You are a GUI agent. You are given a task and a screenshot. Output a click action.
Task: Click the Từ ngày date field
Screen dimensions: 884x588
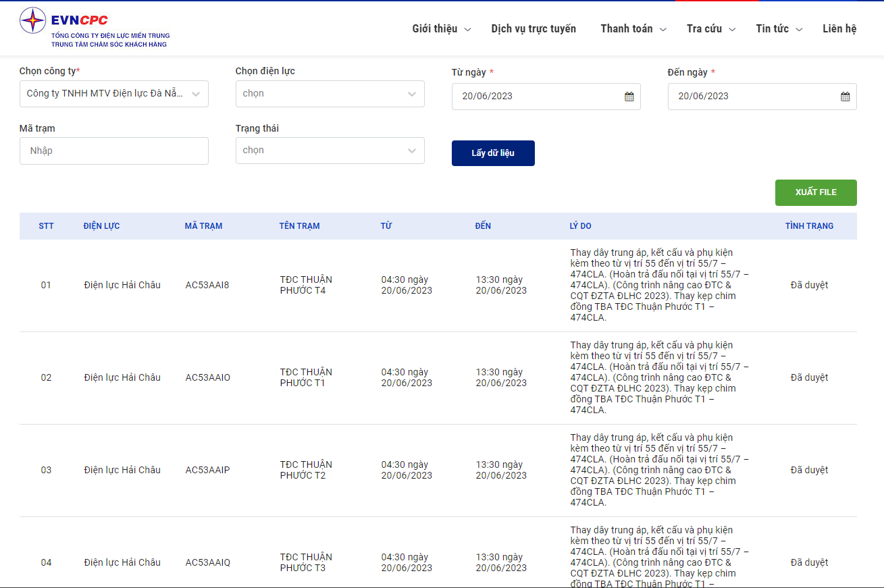[546, 97]
